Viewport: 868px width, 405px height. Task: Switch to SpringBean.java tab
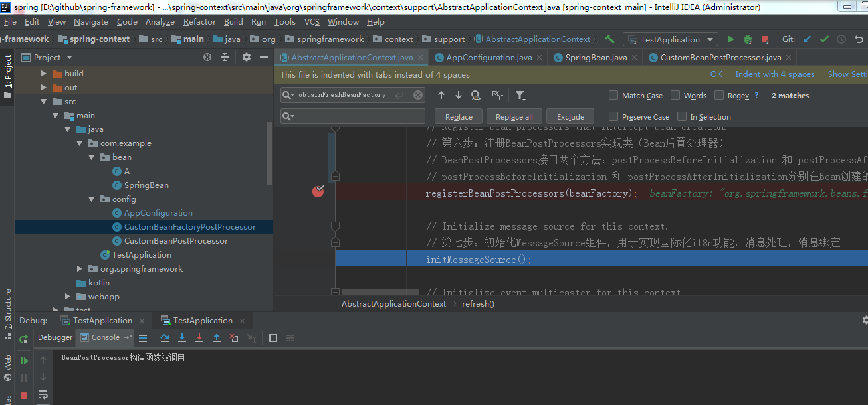coord(596,58)
